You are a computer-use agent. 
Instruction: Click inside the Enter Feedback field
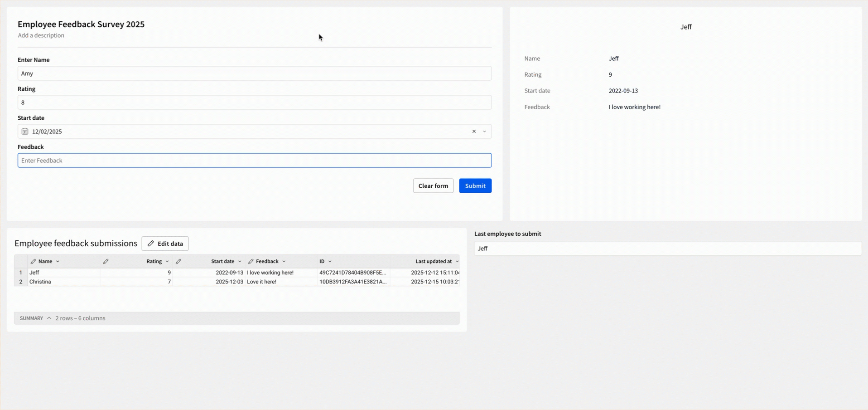pos(254,160)
